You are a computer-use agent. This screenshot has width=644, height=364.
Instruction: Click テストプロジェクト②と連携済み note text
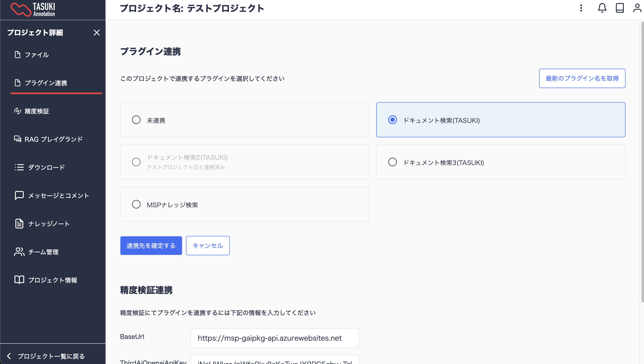tap(186, 167)
